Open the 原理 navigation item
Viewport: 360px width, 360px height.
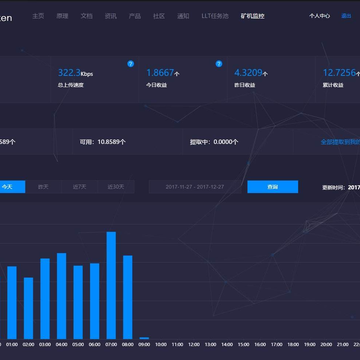coord(62,16)
